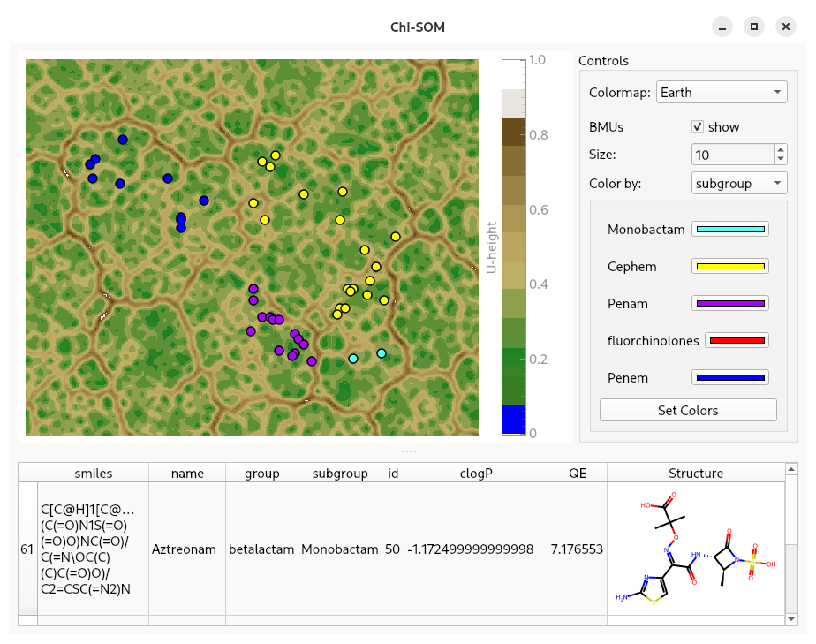This screenshot has width=816, height=644.
Task: Select the Aztreonam molecule structure thumbnail
Action: pyautogui.click(x=695, y=549)
